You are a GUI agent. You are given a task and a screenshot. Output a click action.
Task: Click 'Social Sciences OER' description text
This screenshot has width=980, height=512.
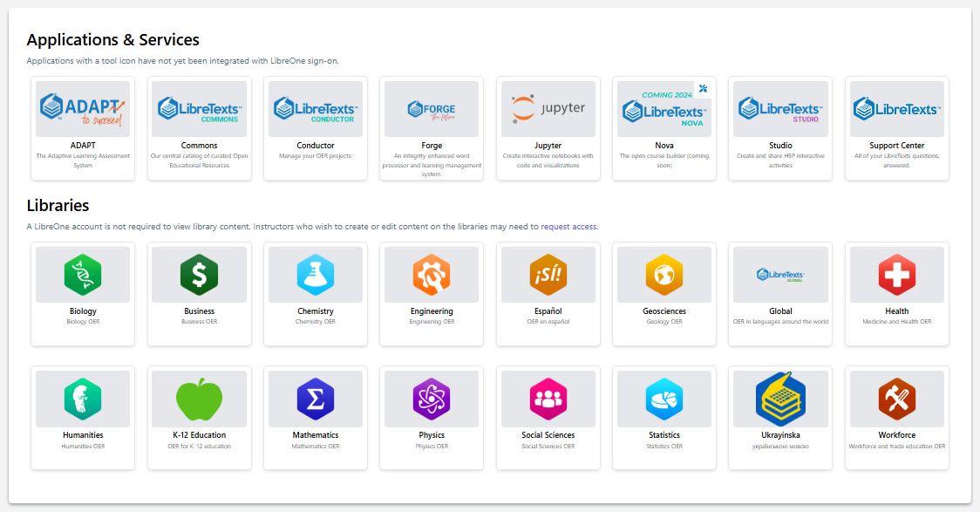548,447
